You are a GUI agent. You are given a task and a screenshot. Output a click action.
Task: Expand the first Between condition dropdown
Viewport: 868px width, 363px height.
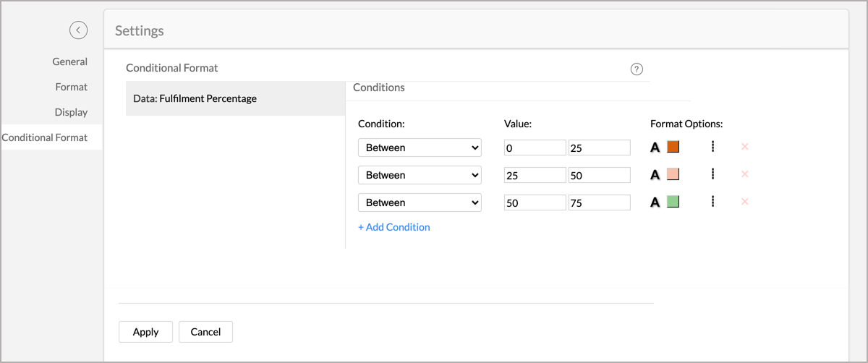pyautogui.click(x=420, y=148)
